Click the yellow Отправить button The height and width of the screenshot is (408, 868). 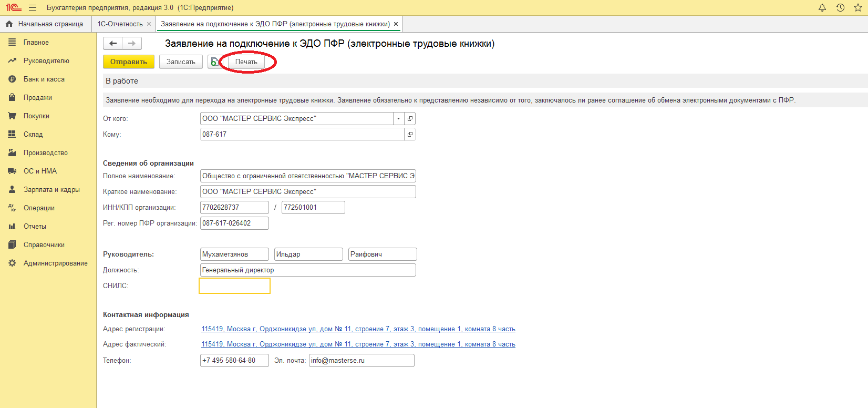click(x=129, y=62)
